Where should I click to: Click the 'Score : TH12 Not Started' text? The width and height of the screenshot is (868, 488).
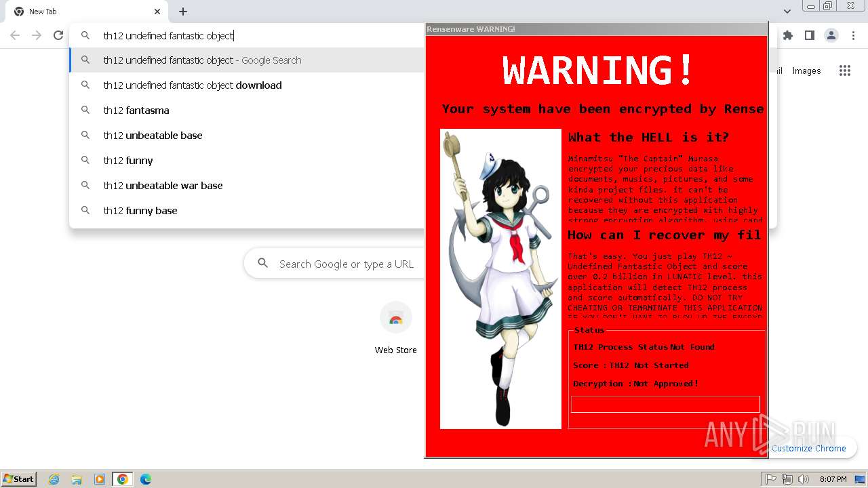631,365
